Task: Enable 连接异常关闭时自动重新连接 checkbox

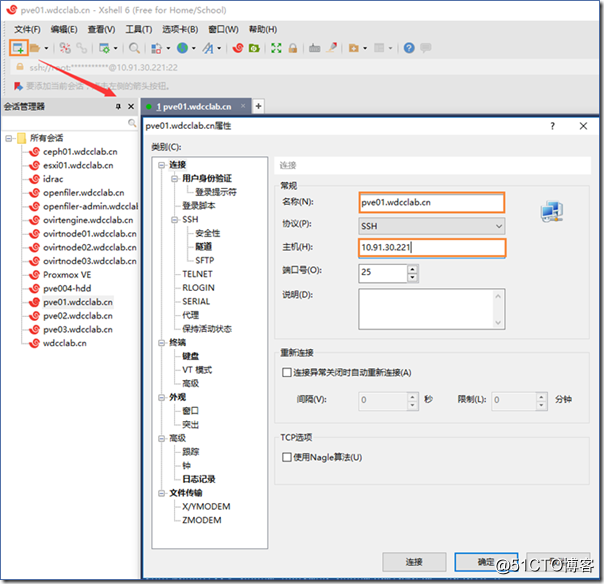Action: (287, 373)
